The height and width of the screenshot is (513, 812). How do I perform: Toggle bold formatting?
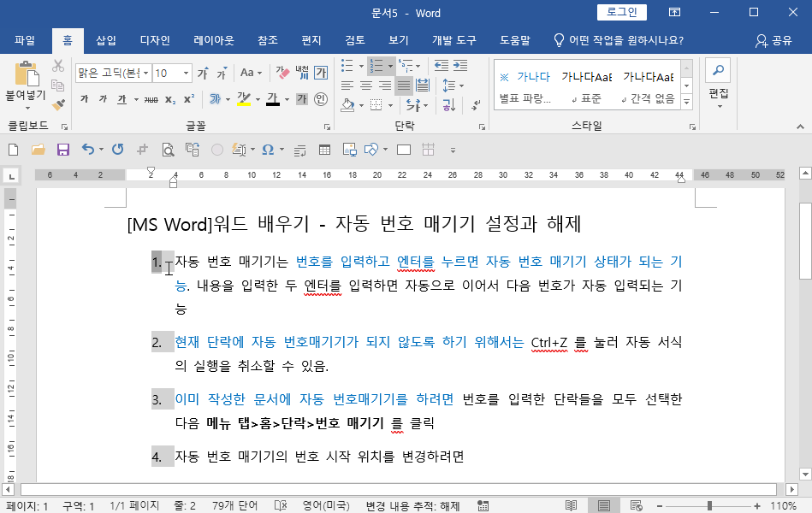(x=85, y=99)
